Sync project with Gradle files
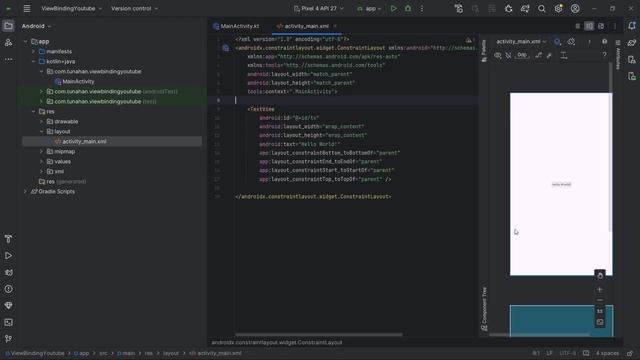The image size is (640, 360). click(x=525, y=8)
